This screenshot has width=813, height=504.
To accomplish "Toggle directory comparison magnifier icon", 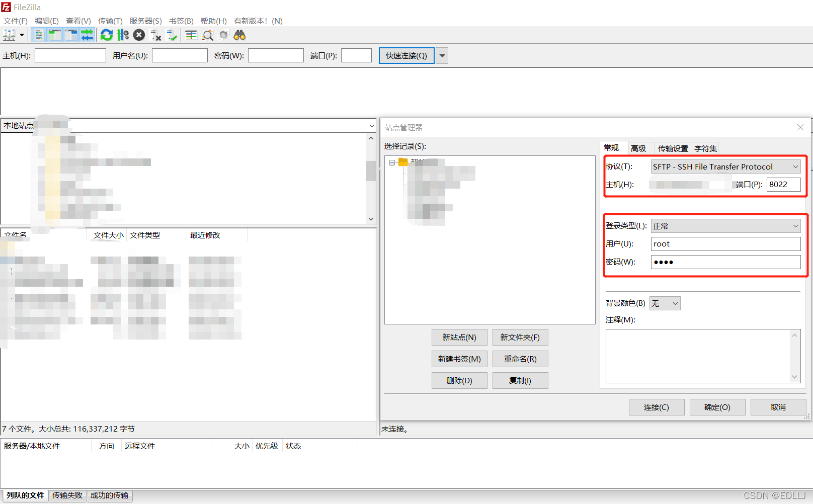I will [208, 35].
